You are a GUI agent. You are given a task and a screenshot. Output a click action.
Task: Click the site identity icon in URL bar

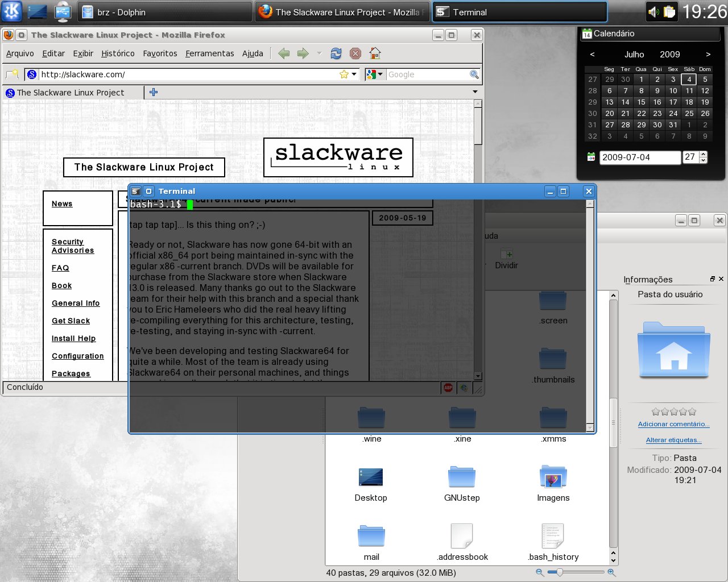pos(32,74)
